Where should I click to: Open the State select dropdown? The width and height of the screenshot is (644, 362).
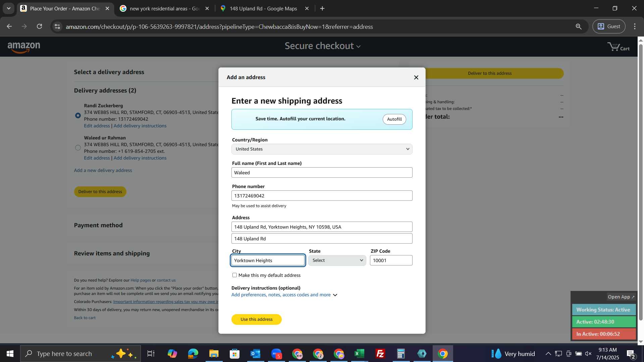pos(337,260)
